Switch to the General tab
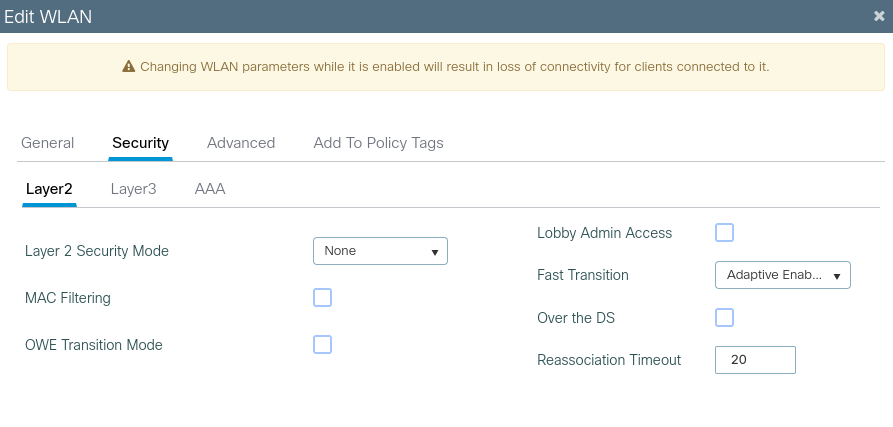This screenshot has width=893, height=427. pyautogui.click(x=48, y=143)
